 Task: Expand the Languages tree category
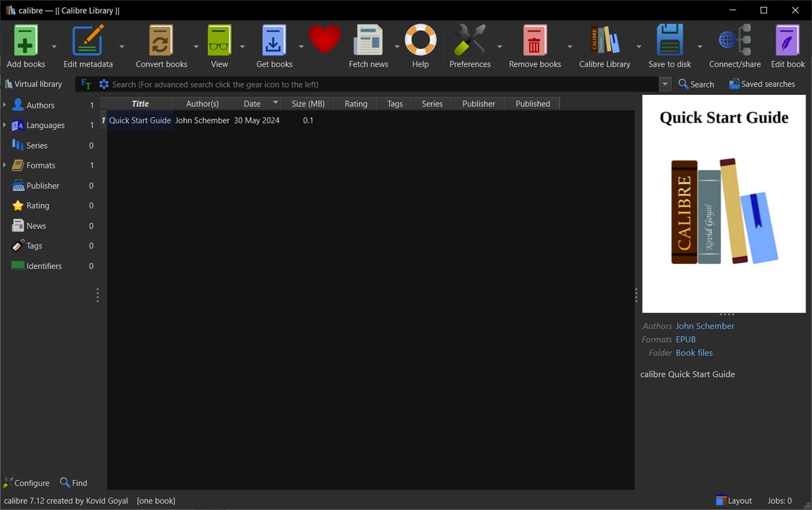(x=4, y=125)
